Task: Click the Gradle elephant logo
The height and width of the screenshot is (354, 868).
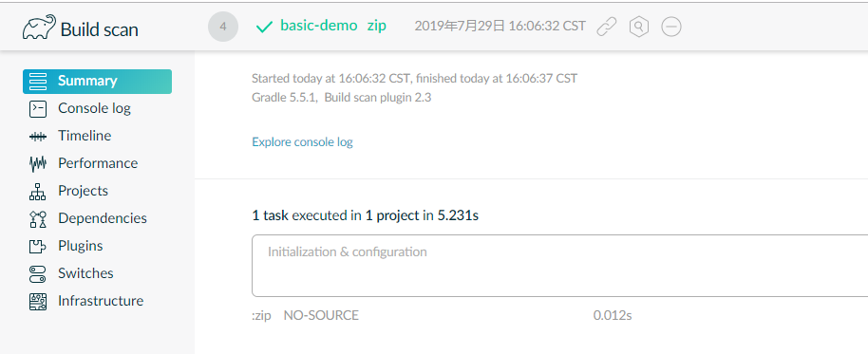Action: (x=39, y=28)
